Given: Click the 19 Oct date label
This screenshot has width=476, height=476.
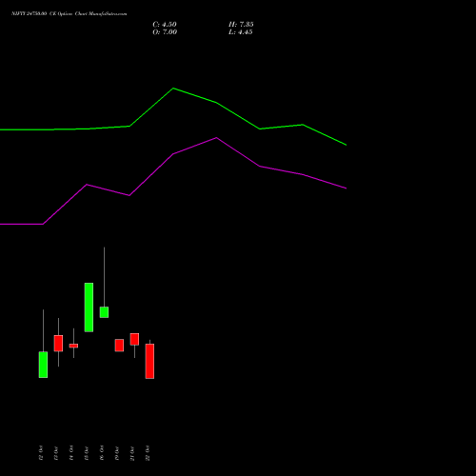Looking at the screenshot, I should [x=117, y=453].
